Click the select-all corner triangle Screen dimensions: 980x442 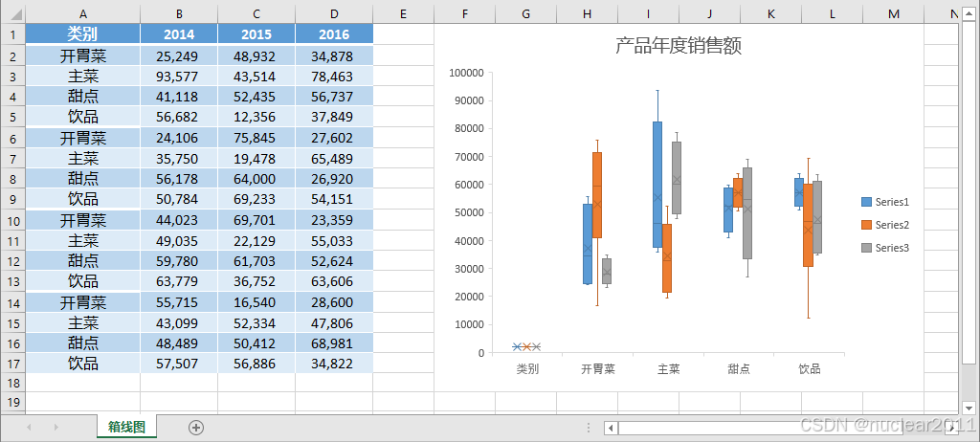16,13
